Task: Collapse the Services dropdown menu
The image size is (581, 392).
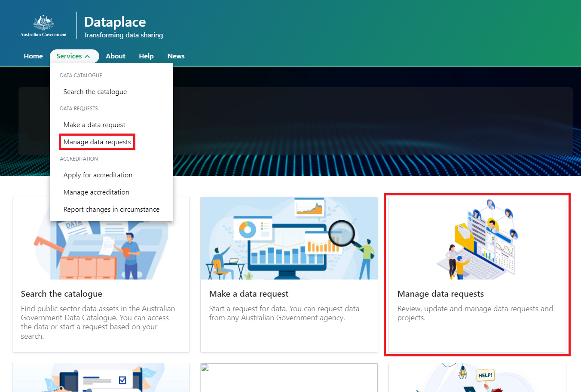Action: pos(74,56)
